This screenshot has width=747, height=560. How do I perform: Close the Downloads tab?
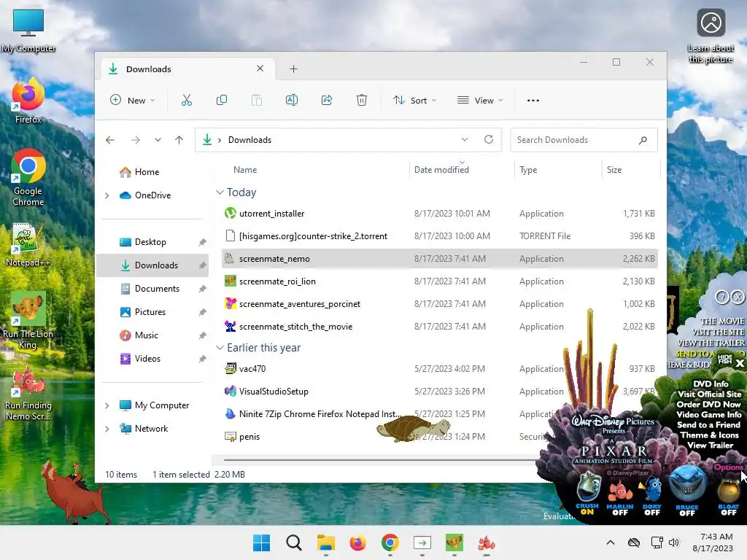tap(260, 69)
